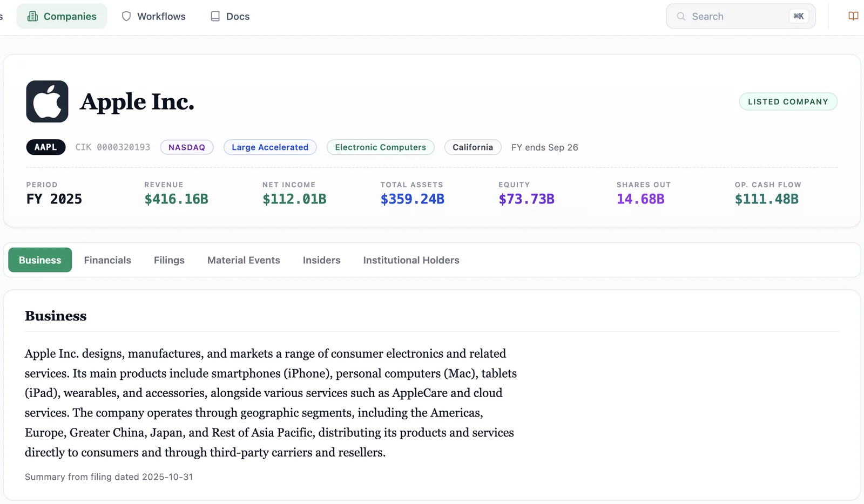Click the FY 2025 period value
864x504 pixels.
click(x=54, y=199)
